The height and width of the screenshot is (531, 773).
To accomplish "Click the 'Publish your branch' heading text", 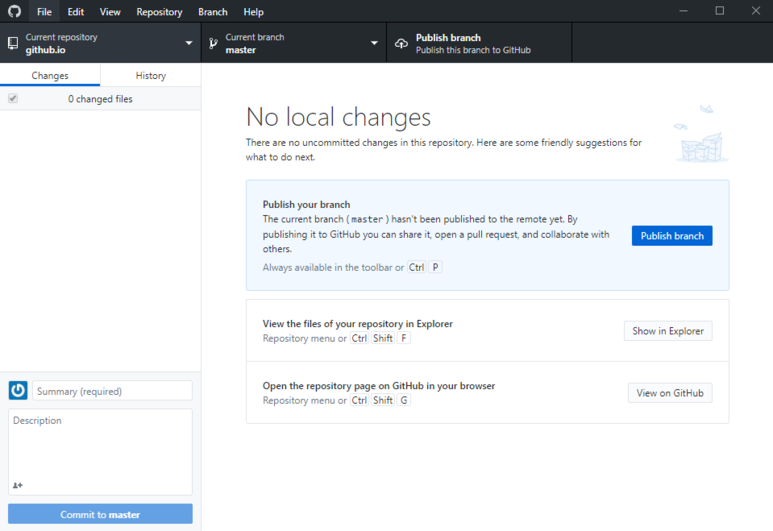I will (306, 204).
